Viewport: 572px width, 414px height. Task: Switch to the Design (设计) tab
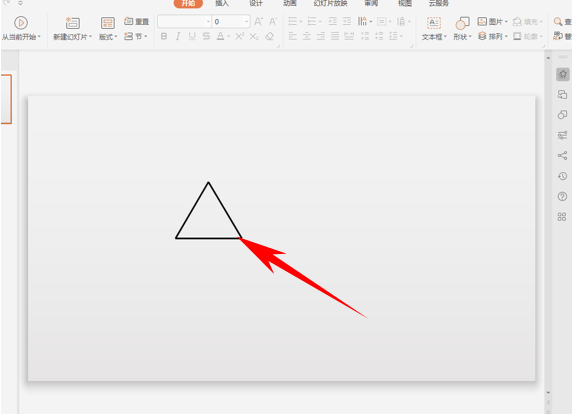coord(256,3)
